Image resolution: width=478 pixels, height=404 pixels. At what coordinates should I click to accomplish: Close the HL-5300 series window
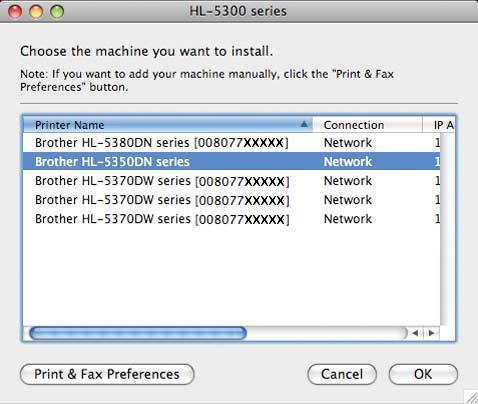pyautogui.click(x=15, y=12)
